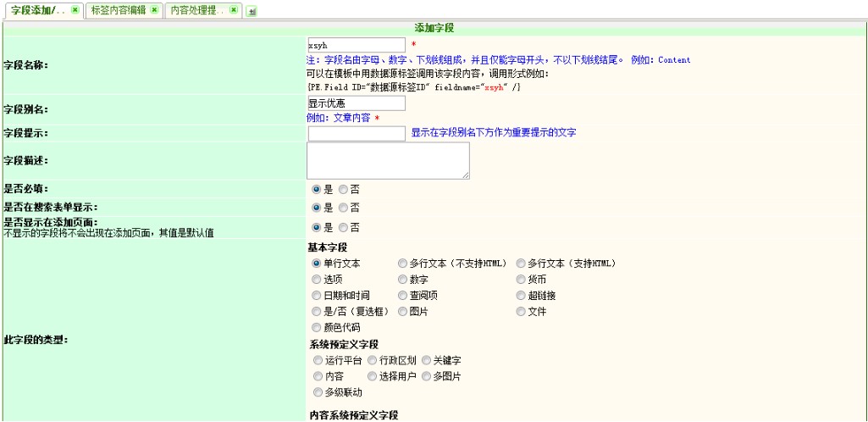
Task: Choose 多行文本（支持HTML）field type
Action: 520,263
